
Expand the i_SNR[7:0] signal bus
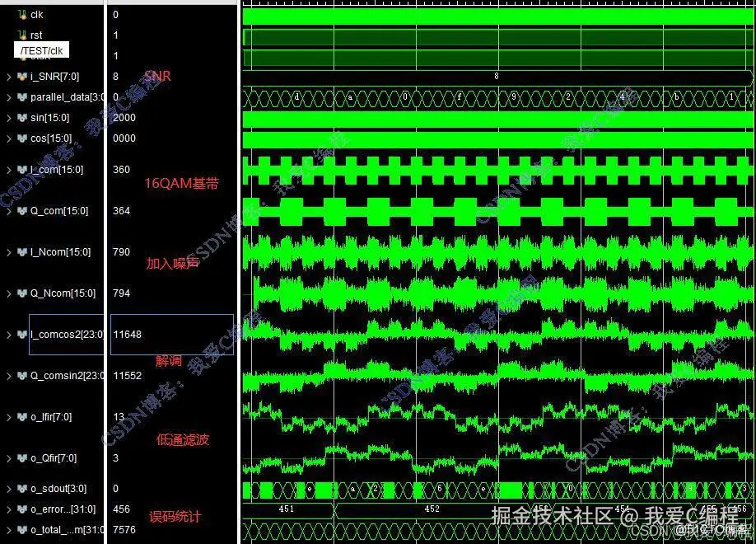[x=9, y=77]
